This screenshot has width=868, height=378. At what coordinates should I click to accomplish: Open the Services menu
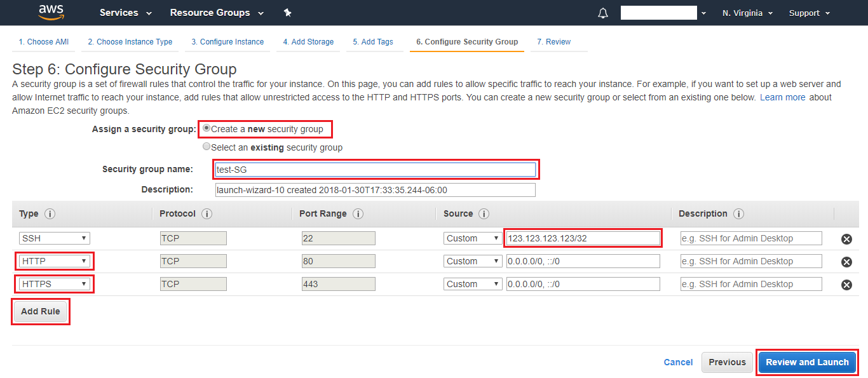[126, 13]
